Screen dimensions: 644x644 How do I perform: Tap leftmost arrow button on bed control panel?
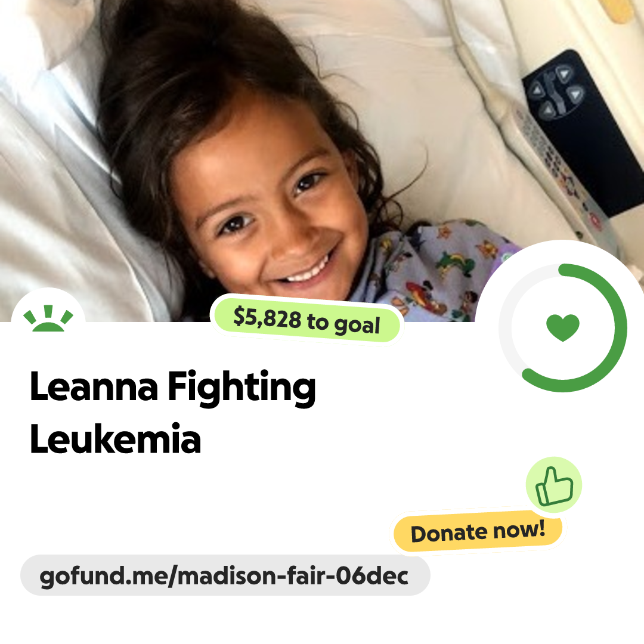point(537,89)
